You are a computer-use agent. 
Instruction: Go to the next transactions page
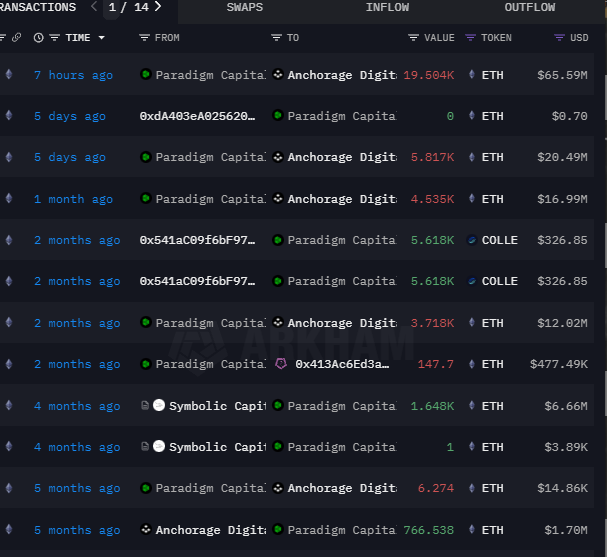click(x=158, y=7)
